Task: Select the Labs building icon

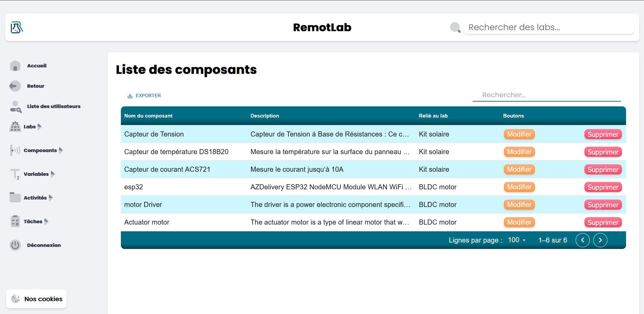Action: pyautogui.click(x=15, y=127)
